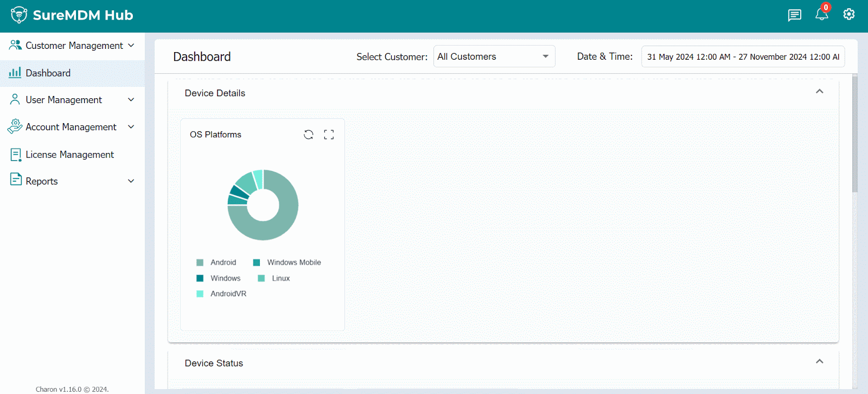868x394 pixels.
Task: Click the Device Details heading
Action: coord(215,93)
